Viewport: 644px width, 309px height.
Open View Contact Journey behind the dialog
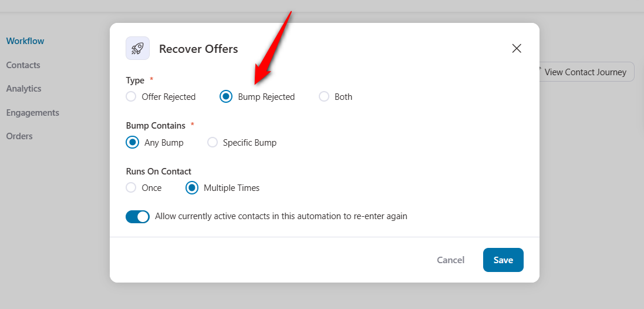585,72
